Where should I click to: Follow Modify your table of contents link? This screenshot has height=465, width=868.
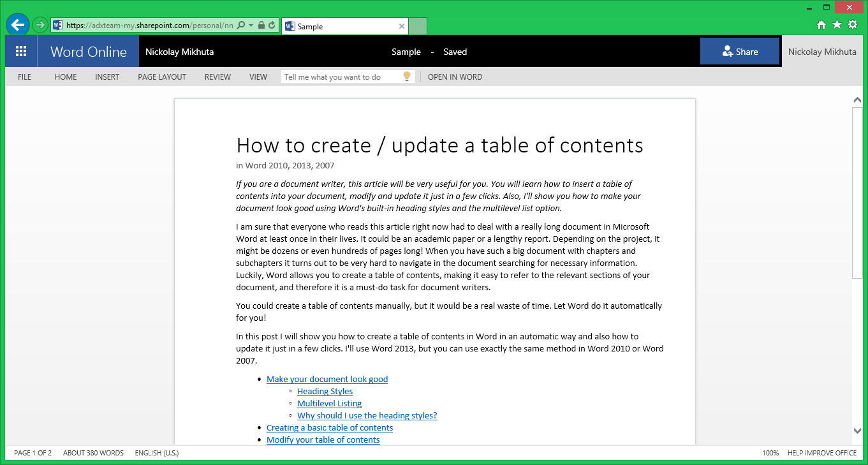click(323, 439)
